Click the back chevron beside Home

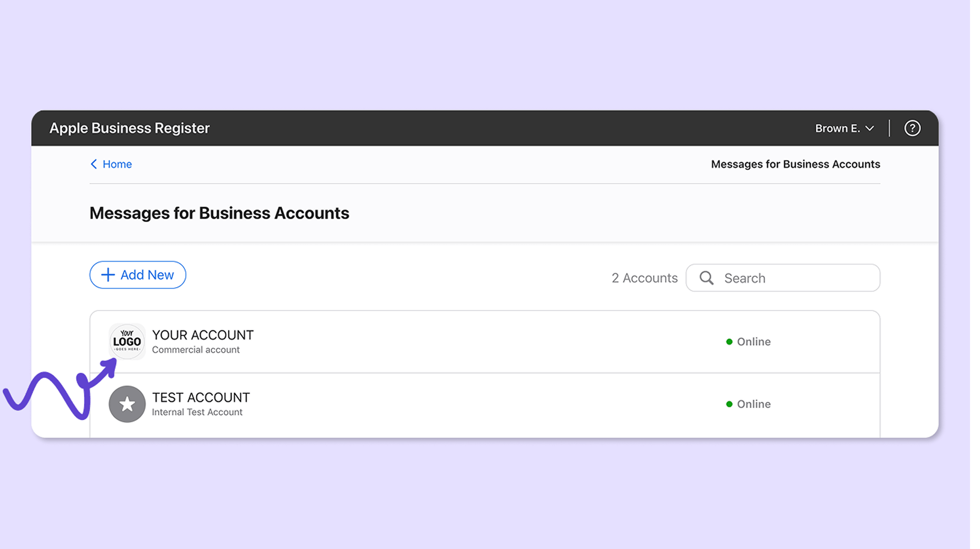[93, 164]
